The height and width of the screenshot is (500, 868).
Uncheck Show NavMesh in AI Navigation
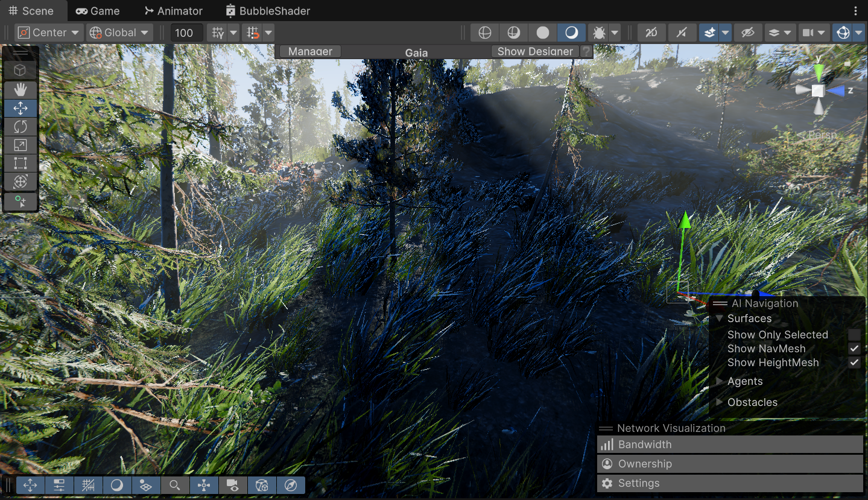(854, 349)
